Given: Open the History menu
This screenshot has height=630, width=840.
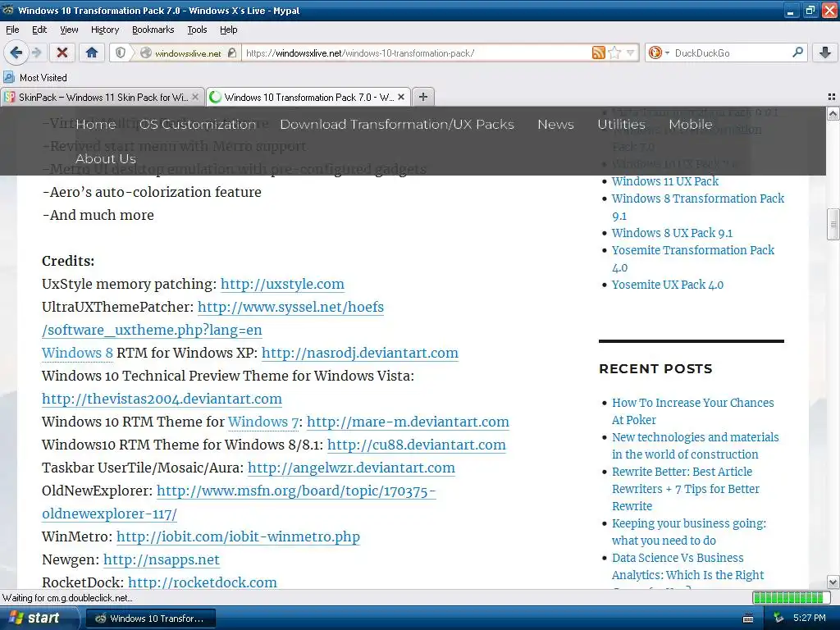Looking at the screenshot, I should [x=105, y=30].
